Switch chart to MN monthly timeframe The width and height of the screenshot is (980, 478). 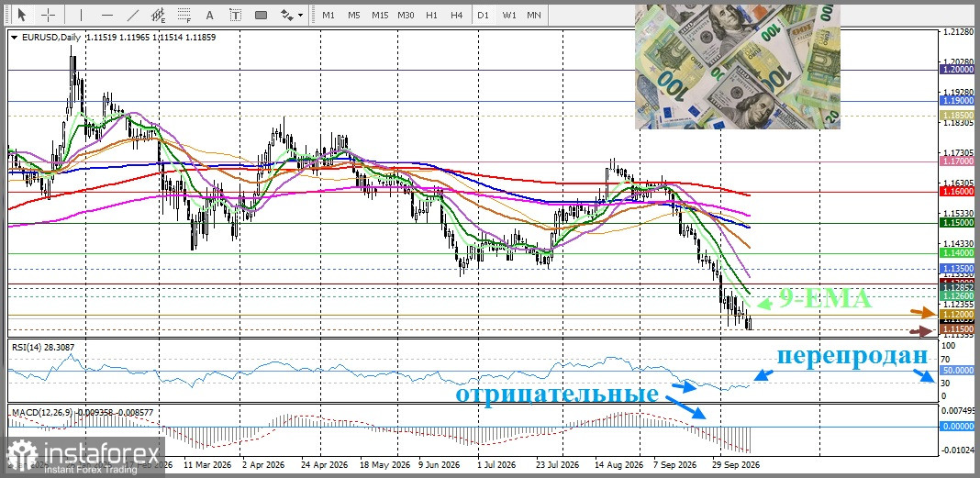click(x=534, y=15)
